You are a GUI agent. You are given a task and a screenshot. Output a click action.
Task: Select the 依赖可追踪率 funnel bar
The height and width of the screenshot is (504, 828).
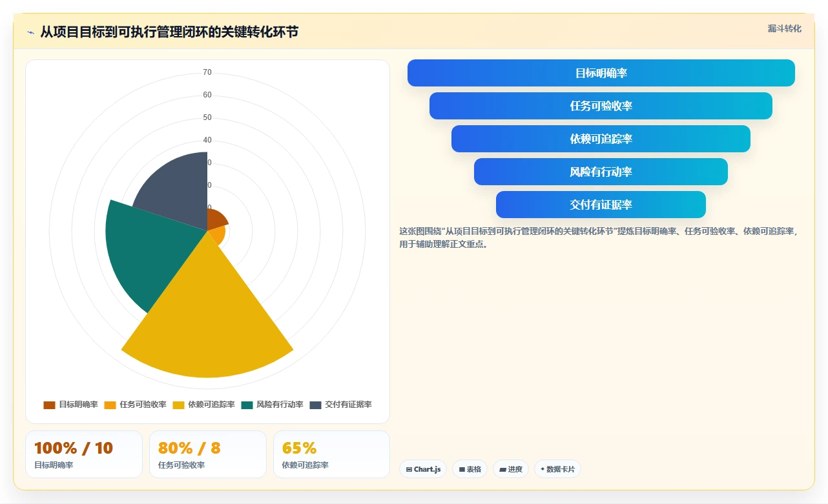601,139
